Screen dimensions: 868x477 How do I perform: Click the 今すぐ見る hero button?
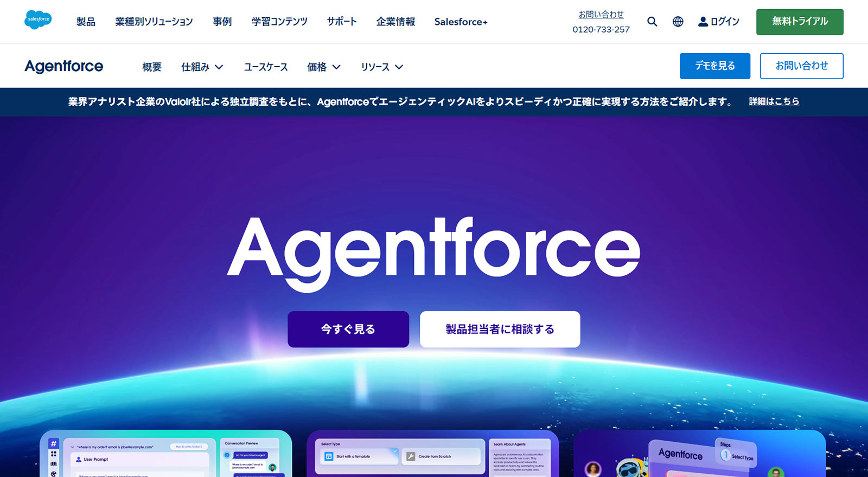point(348,329)
